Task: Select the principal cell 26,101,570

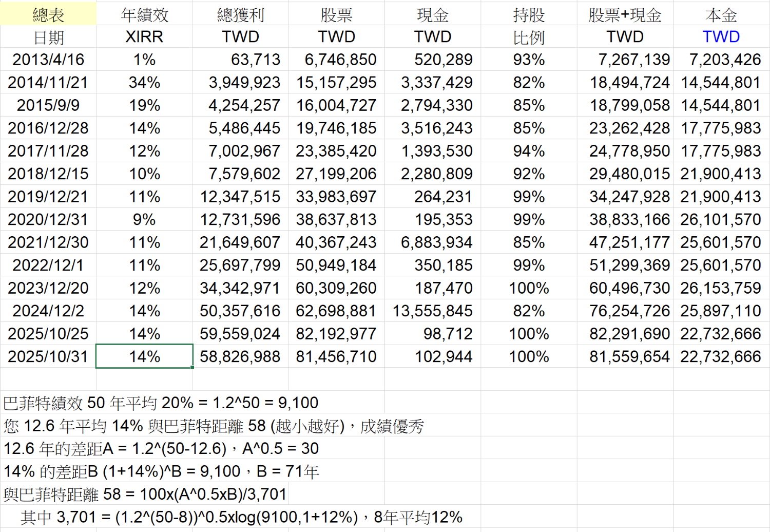Action: coord(720,220)
